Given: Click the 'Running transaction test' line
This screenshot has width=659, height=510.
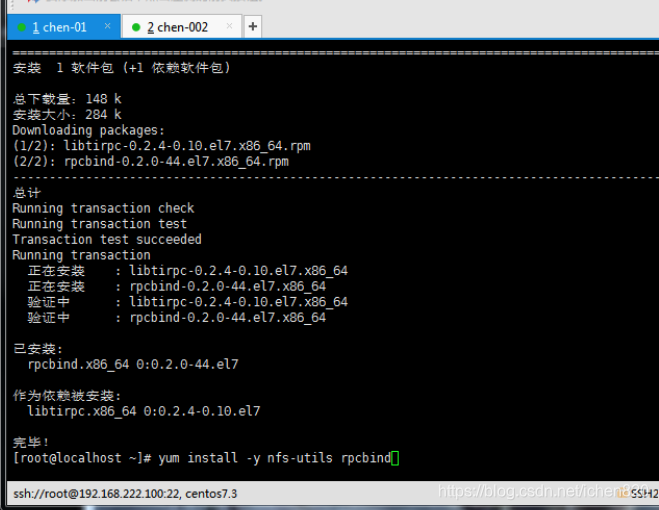Looking at the screenshot, I should [100, 224].
